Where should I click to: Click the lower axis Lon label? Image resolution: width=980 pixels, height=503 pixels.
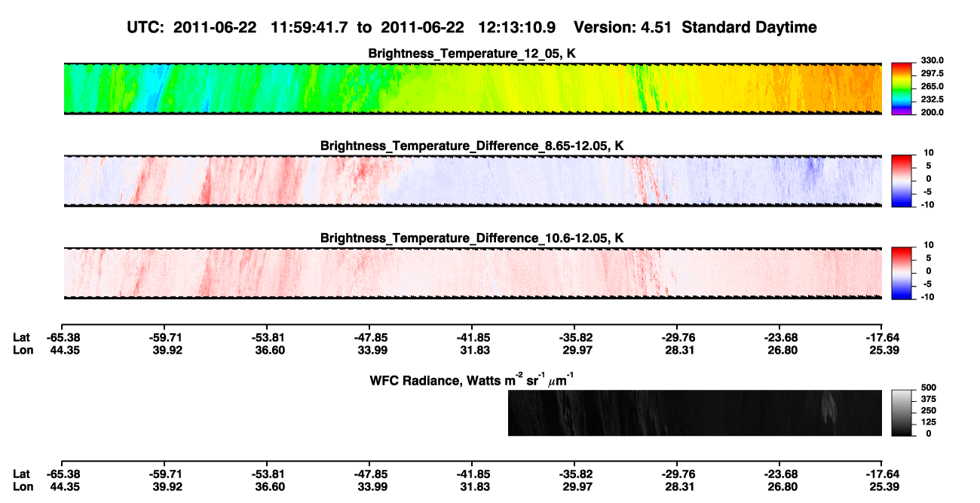pyautogui.click(x=22, y=486)
